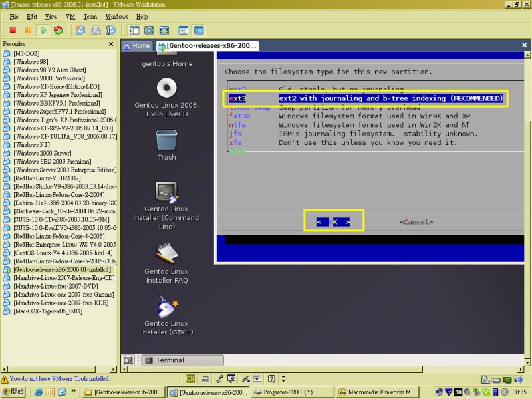Open the Team menu
The width and height of the screenshot is (532, 399).
click(x=90, y=17)
